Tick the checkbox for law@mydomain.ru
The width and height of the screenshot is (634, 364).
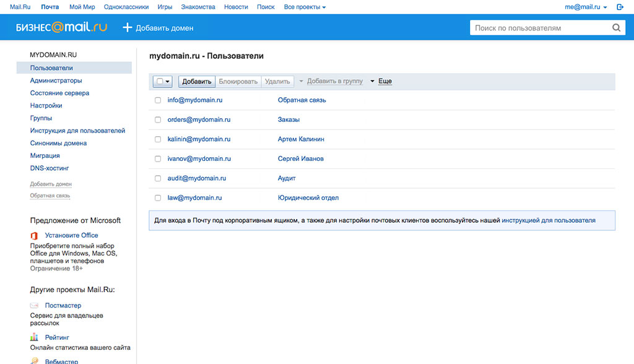(x=158, y=198)
